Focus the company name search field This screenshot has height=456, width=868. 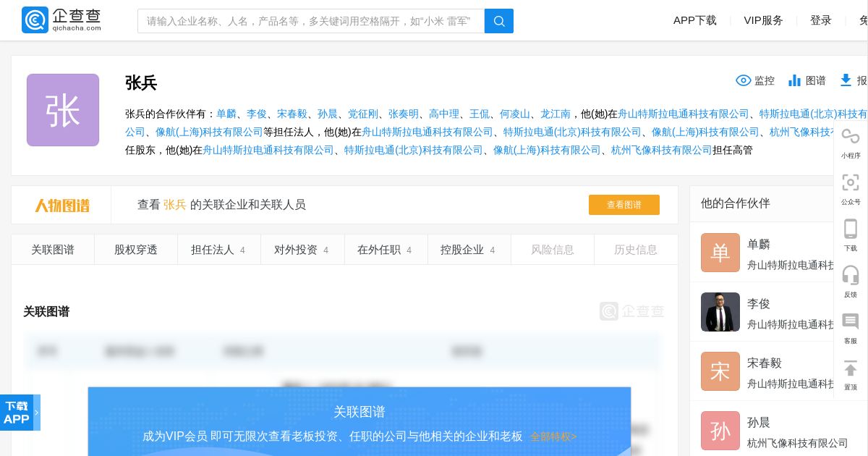click(x=311, y=21)
